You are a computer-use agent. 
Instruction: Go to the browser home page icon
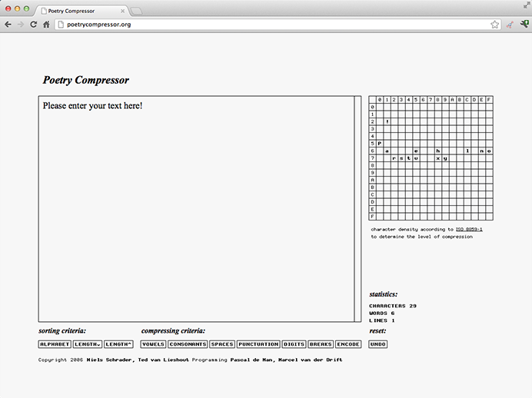(x=46, y=25)
